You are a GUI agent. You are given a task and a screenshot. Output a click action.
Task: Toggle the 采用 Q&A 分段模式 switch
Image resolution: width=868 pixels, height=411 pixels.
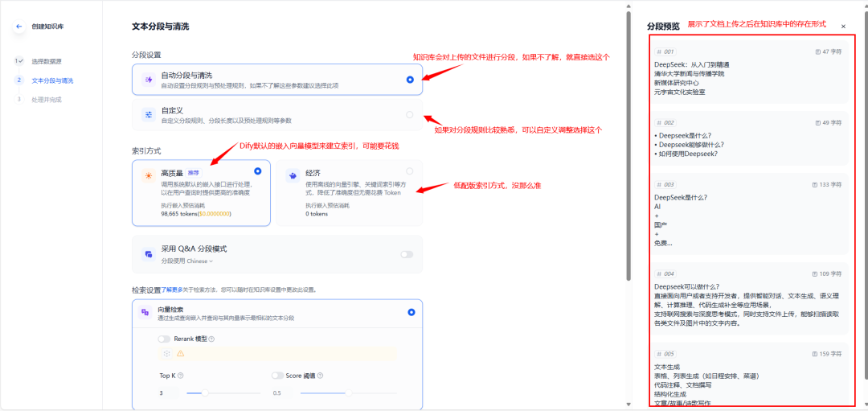tap(407, 254)
